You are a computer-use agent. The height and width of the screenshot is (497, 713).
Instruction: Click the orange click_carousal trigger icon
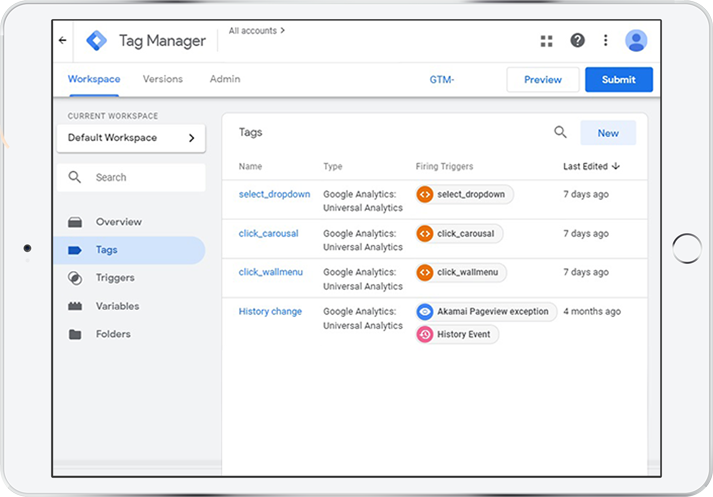[425, 234]
